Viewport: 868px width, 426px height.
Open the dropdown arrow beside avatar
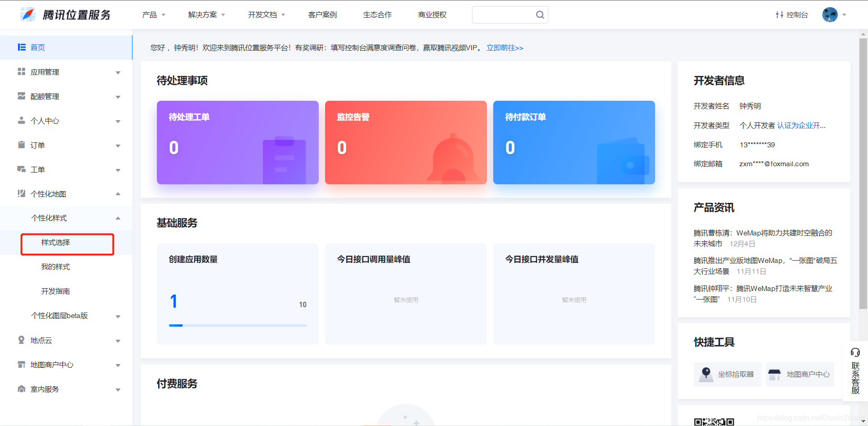[x=844, y=15]
